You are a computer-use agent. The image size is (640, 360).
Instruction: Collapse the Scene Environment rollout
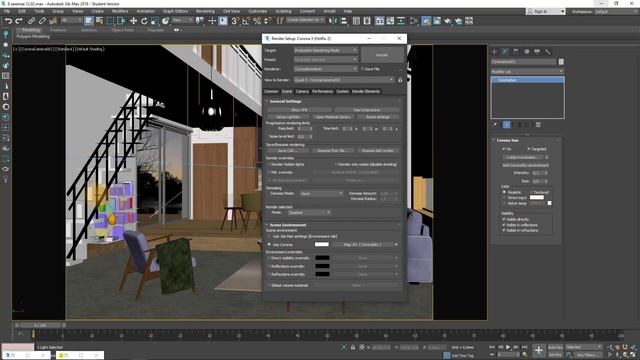pyautogui.click(x=288, y=225)
